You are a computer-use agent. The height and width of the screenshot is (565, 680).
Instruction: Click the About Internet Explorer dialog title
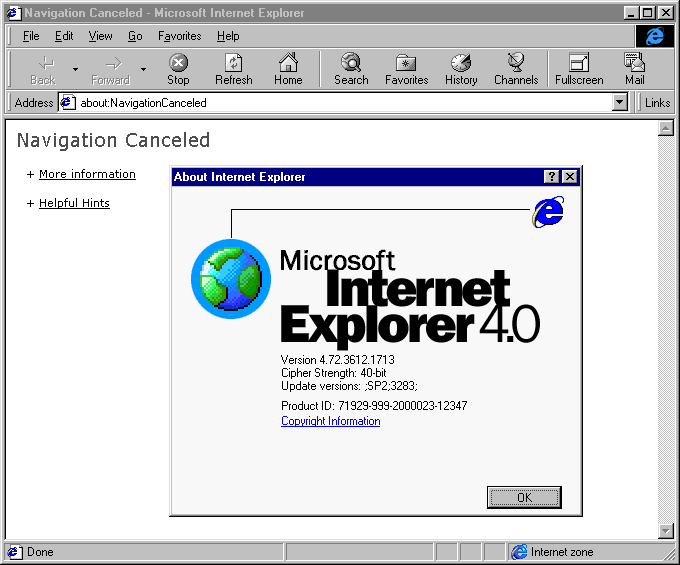click(x=239, y=177)
